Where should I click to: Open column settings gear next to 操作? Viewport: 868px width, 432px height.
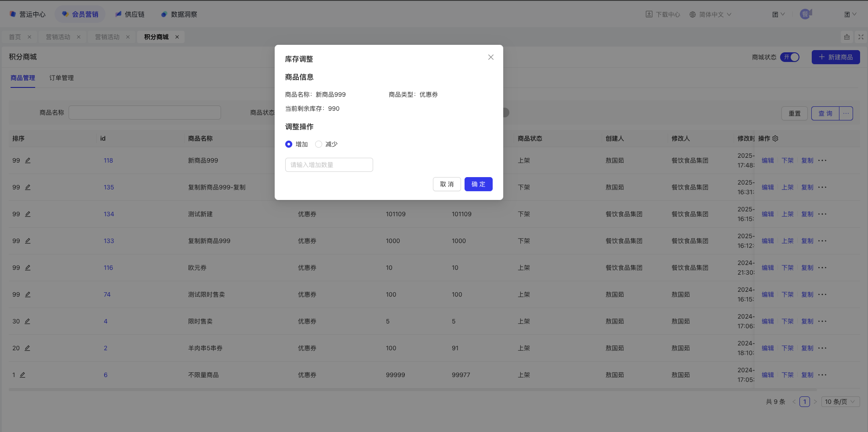(x=775, y=138)
